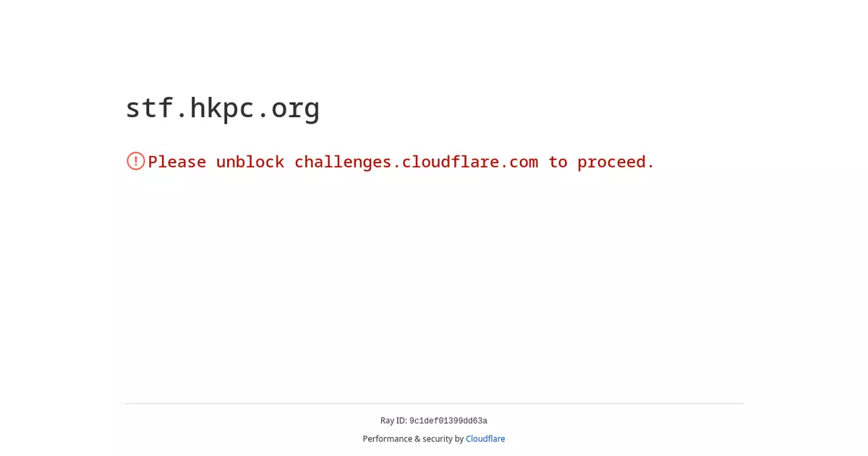Click the "Performance & security by" text

tap(413, 439)
